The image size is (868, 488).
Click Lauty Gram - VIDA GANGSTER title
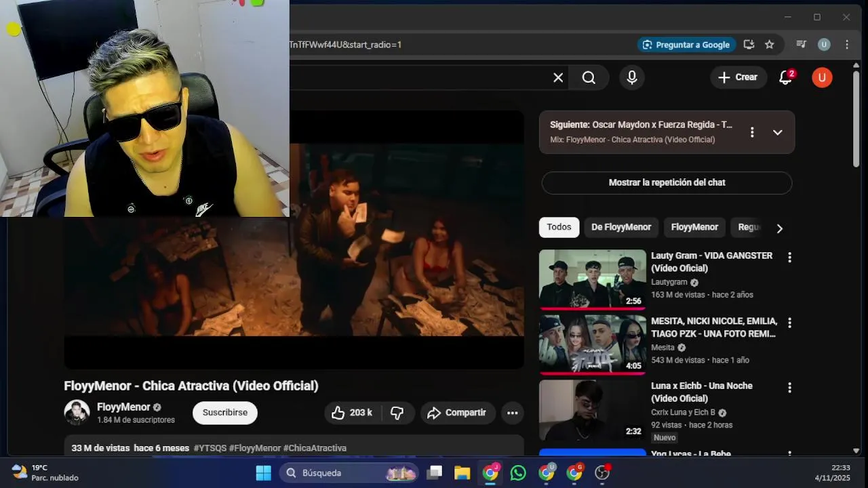[711, 262]
